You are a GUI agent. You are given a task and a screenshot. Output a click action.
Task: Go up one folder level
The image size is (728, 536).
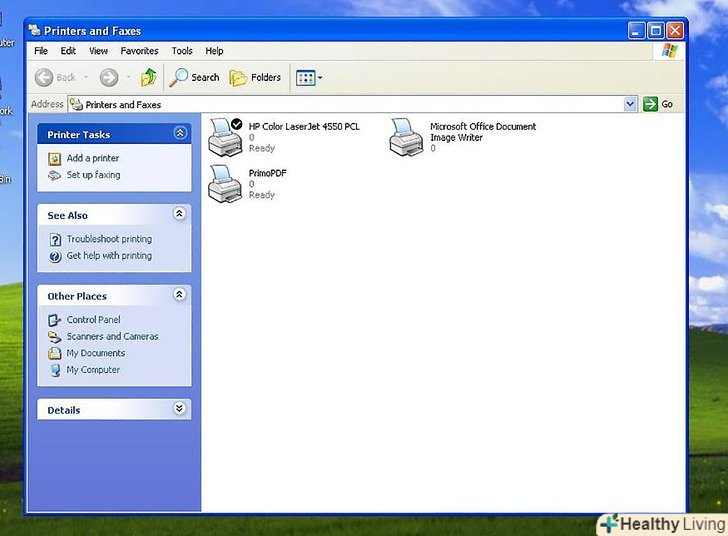pos(149,77)
